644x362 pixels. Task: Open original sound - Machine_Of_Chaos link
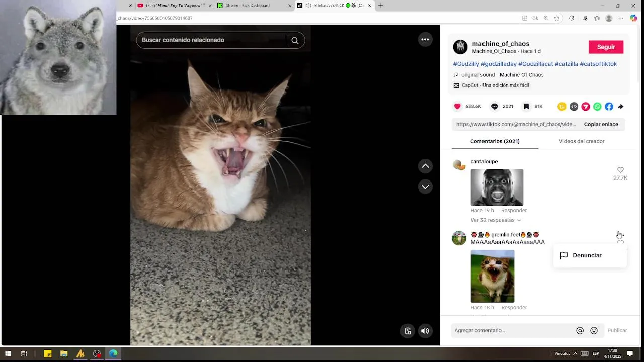point(502,75)
